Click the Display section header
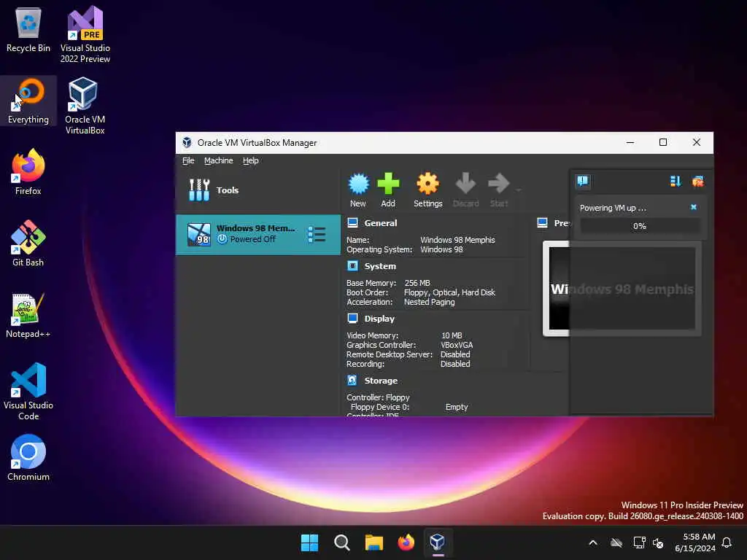Screen dimensions: 747x560 [379, 319]
